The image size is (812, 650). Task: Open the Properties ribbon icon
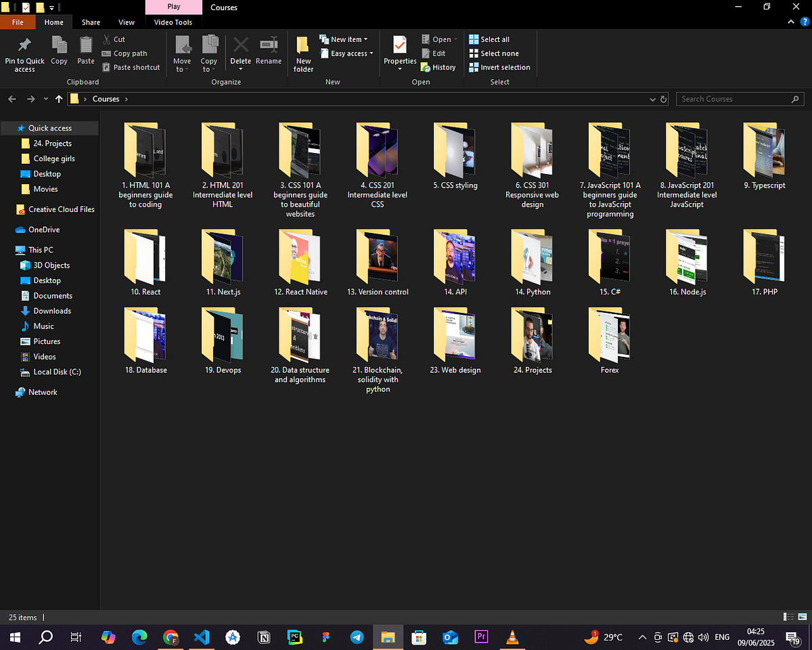pos(400,45)
